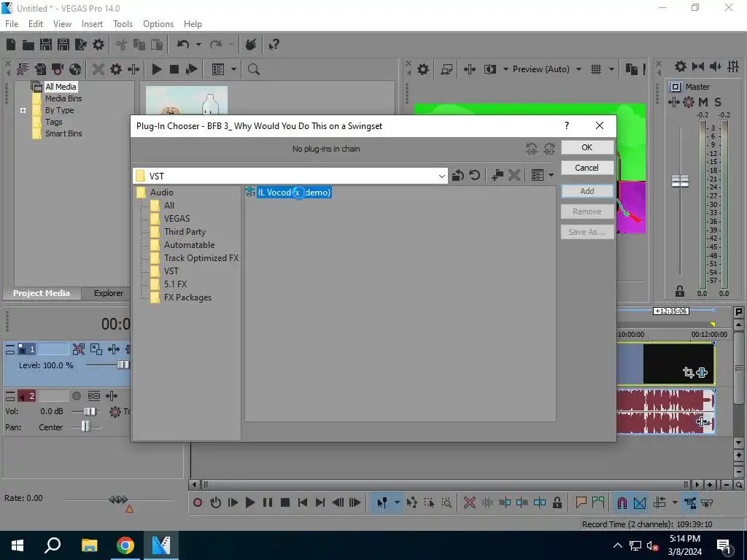Open Chrome from the taskbar
747x560 pixels.
tap(125, 545)
